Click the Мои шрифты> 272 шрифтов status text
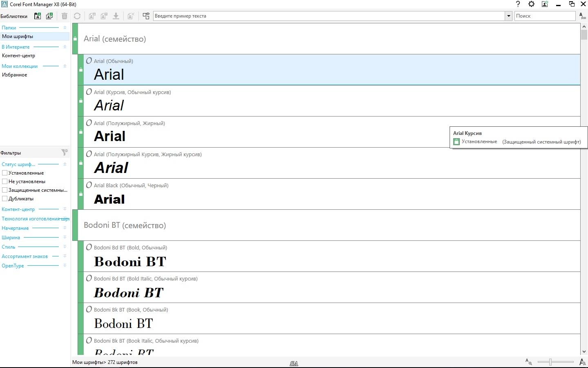 (x=105, y=362)
